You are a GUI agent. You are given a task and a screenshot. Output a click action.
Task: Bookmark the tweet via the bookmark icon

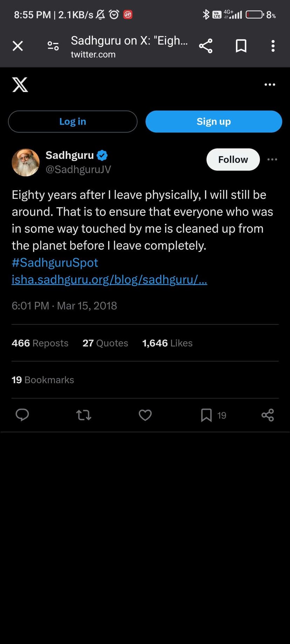click(206, 415)
